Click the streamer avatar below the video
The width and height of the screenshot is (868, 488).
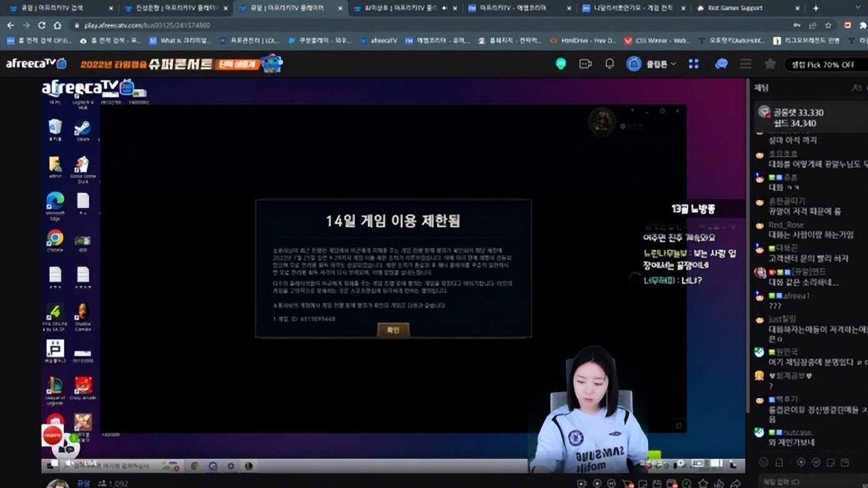point(57,484)
